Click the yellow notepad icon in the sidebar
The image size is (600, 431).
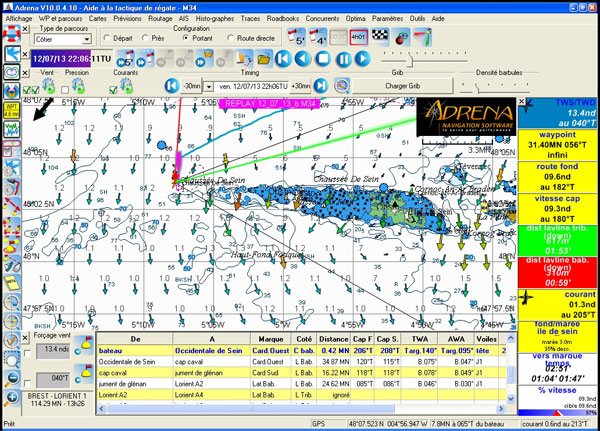11,282
